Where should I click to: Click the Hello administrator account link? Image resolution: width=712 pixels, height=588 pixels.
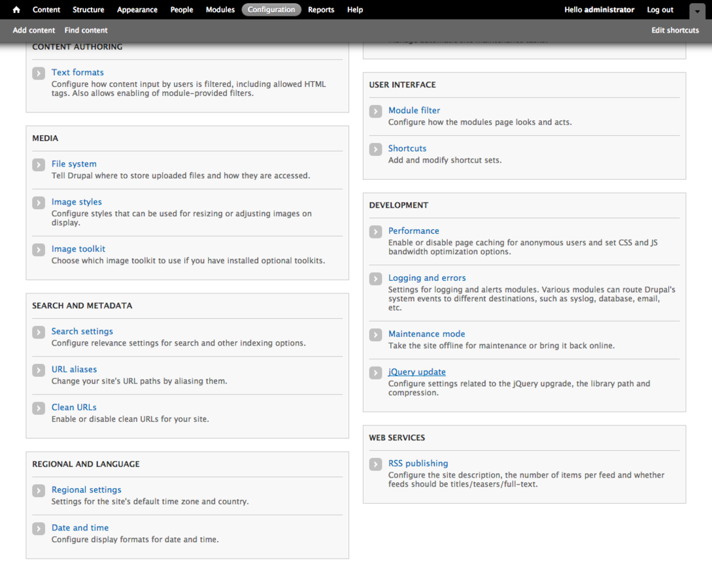click(600, 10)
